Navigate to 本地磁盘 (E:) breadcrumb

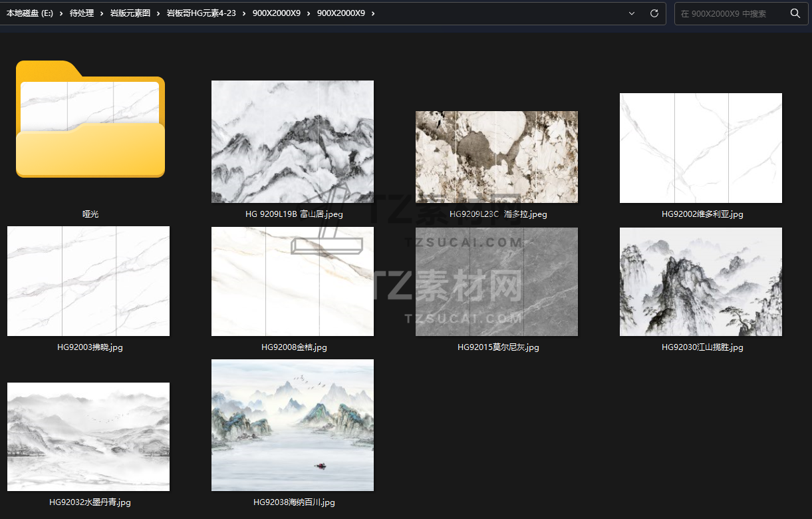[29, 13]
